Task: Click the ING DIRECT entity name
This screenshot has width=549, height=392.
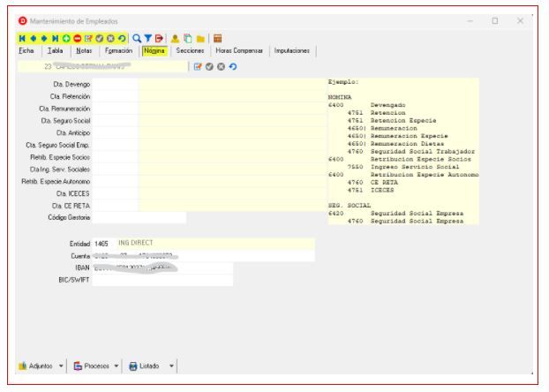Action: point(136,243)
